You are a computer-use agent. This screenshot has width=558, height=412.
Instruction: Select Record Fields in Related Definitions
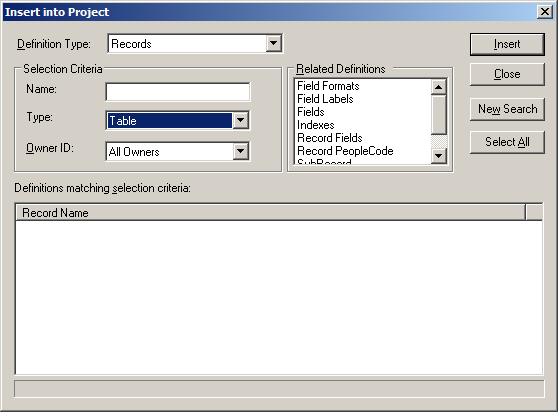[x=330, y=138]
